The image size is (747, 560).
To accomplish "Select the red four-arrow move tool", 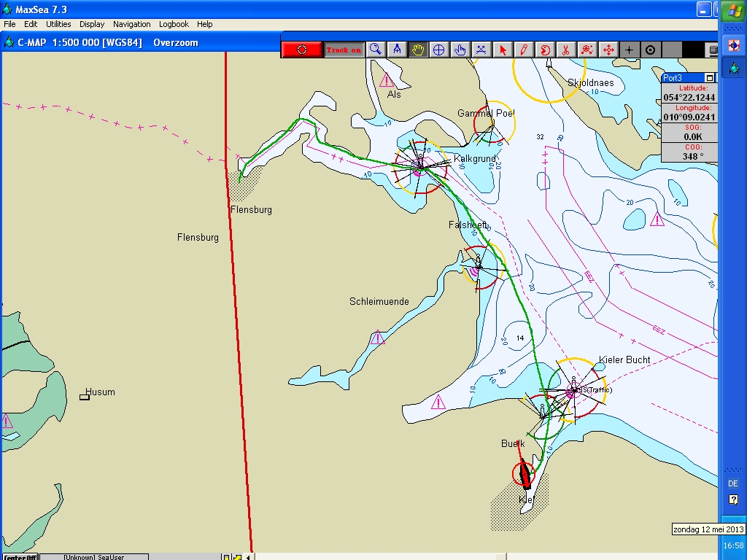I will pyautogui.click(x=608, y=50).
